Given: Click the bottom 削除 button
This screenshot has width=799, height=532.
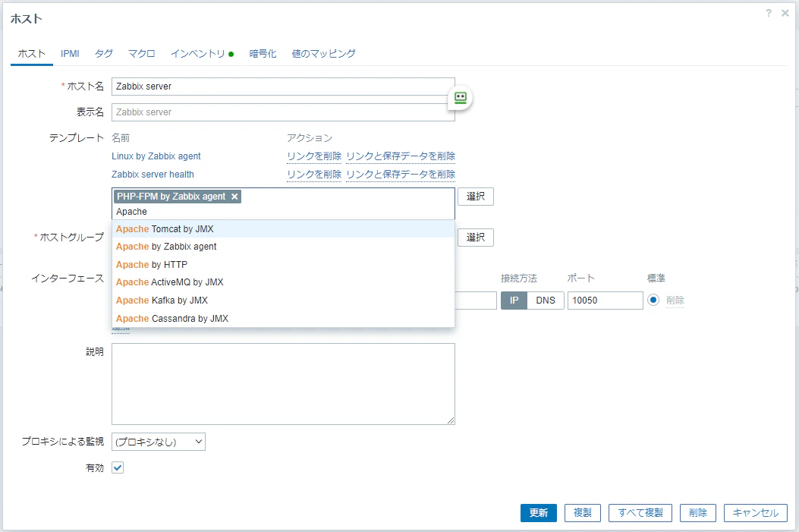Looking at the screenshot, I should pyautogui.click(x=697, y=513).
